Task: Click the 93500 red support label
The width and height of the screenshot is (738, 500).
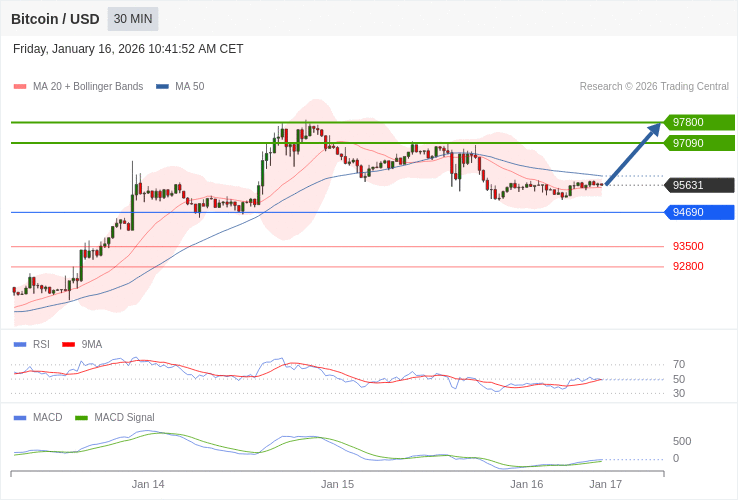Action: 688,246
